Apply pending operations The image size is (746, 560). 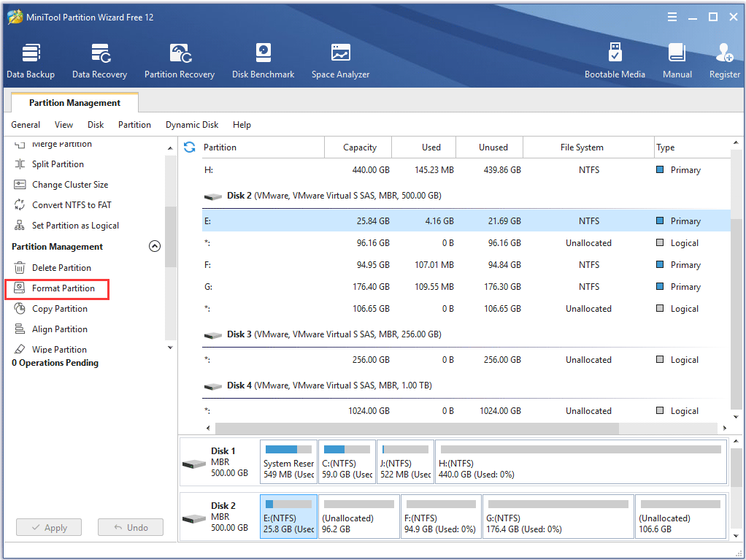pos(48,527)
